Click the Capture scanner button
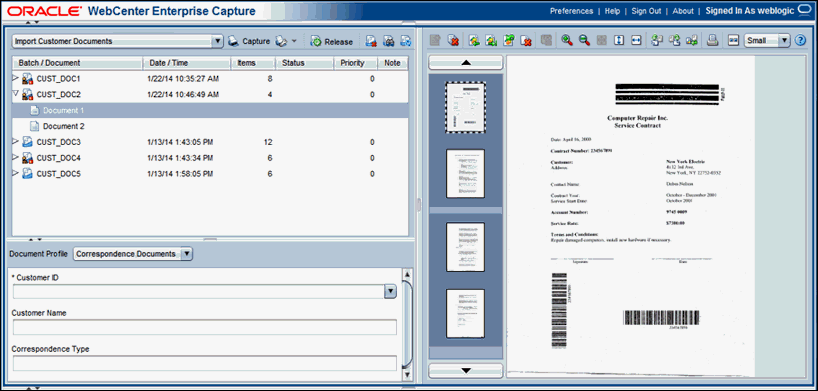Image resolution: width=818 pixels, height=391 pixels. [x=249, y=41]
